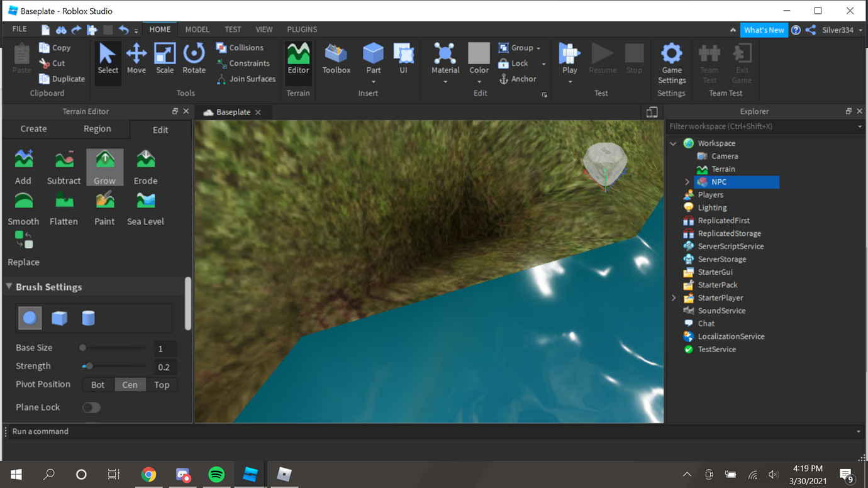Click the Copy clipboard button
This screenshot has height=488, width=868.
point(55,48)
